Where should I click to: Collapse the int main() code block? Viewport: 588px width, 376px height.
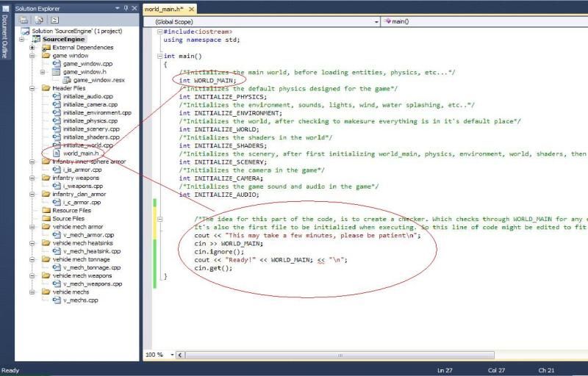(x=160, y=57)
